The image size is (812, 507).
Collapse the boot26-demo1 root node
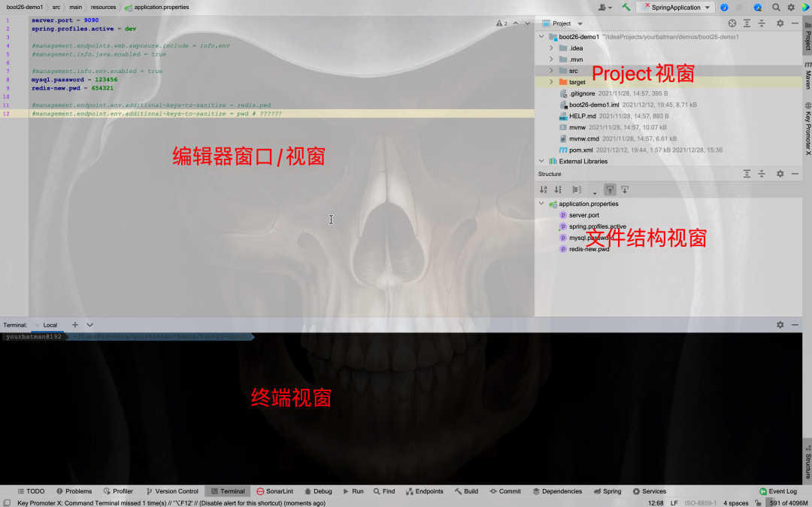[541, 37]
